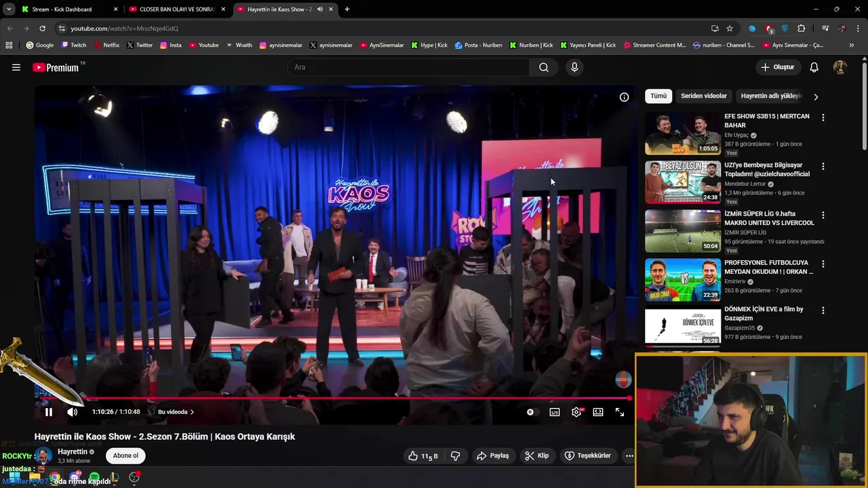The height and width of the screenshot is (488, 868).
Task: Share the video via Paylaş
Action: point(493,455)
